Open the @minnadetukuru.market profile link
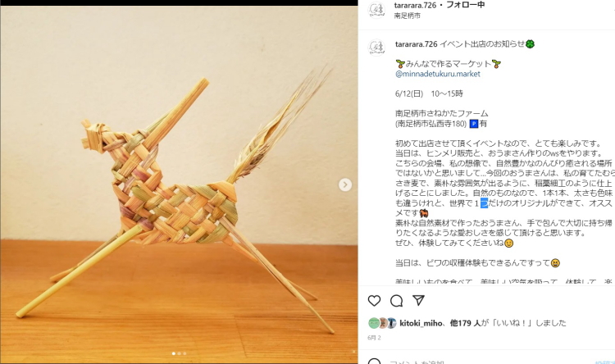 (437, 74)
